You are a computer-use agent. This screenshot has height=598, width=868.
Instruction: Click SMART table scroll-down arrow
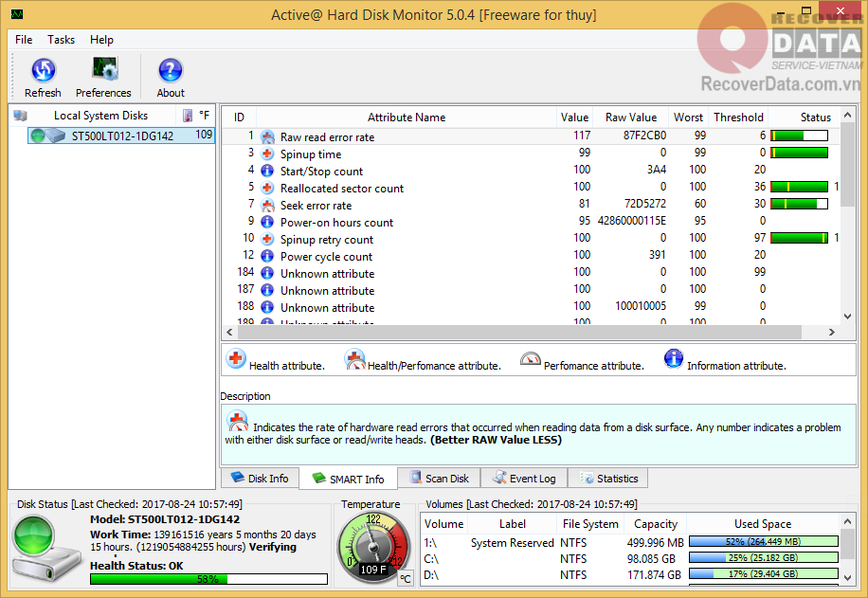847,317
